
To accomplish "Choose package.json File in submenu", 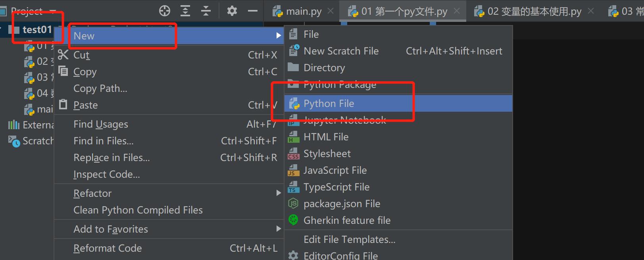I will pos(398,204).
